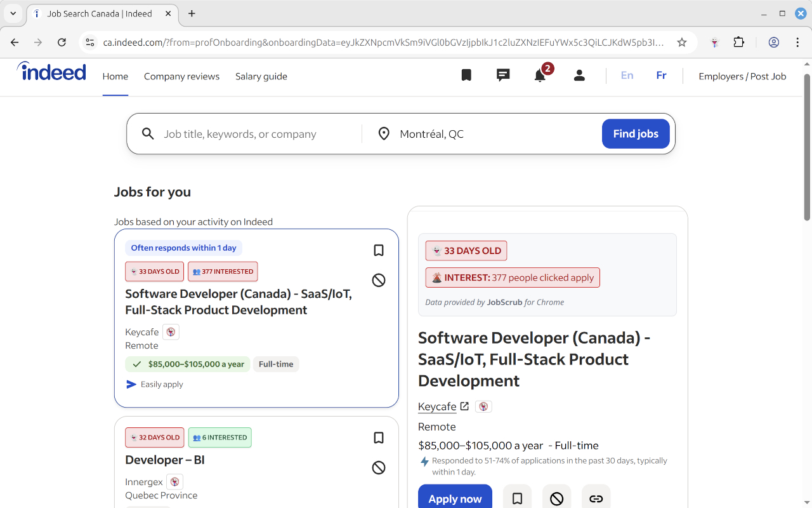Save the Developer – BI job card
Screen dimensions: 812x508
379,438
